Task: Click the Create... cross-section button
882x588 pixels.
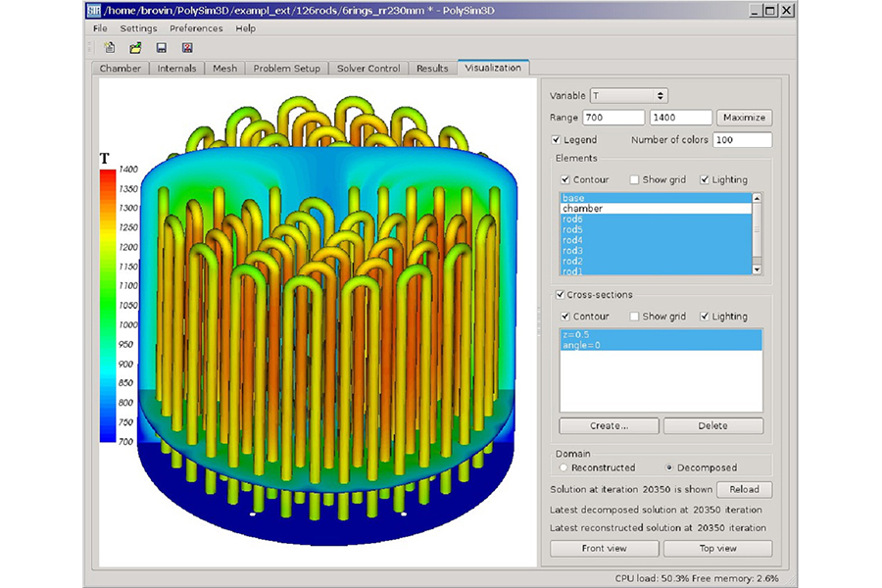Action: (x=609, y=425)
